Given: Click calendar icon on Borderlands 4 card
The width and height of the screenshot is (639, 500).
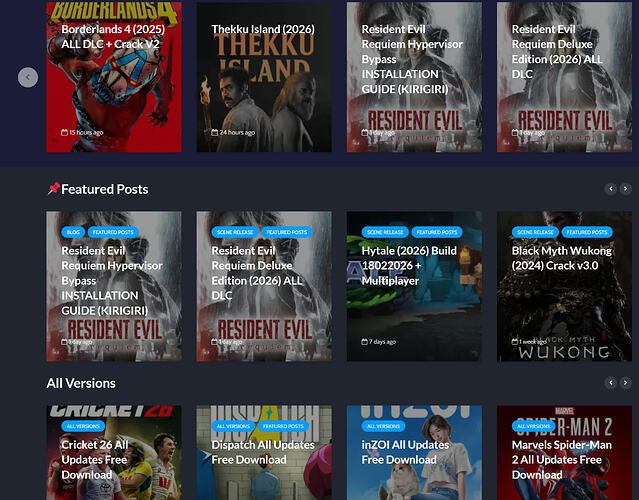Looking at the screenshot, I should (x=64, y=132).
